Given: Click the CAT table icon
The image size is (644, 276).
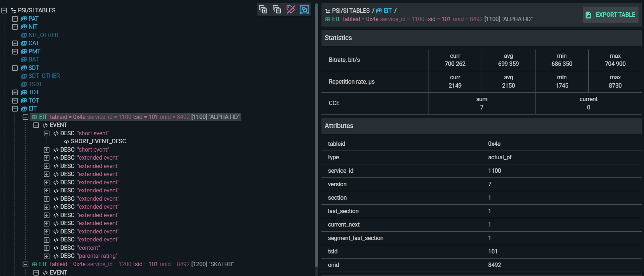Looking at the screenshot, I should click(x=24, y=43).
